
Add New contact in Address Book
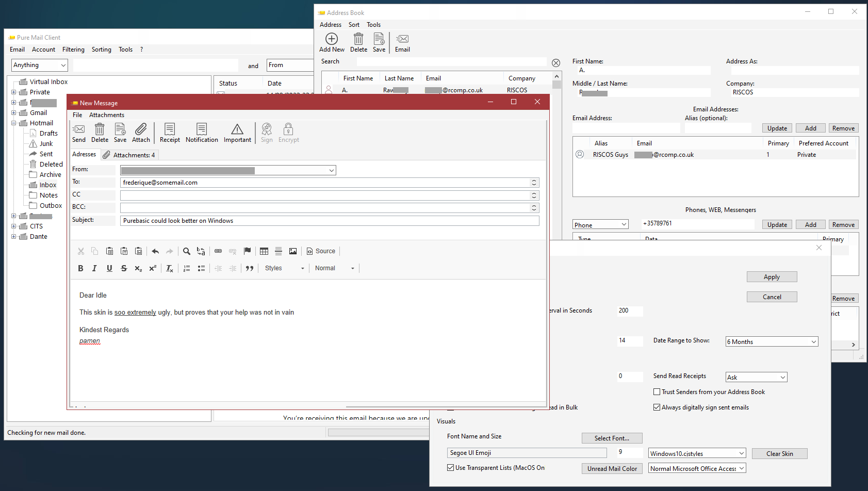pyautogui.click(x=332, y=42)
